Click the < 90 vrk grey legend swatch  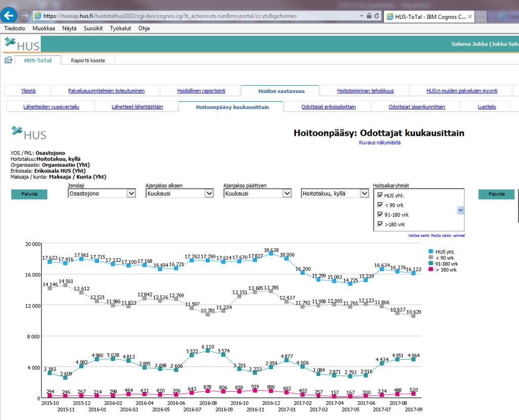coord(431,257)
